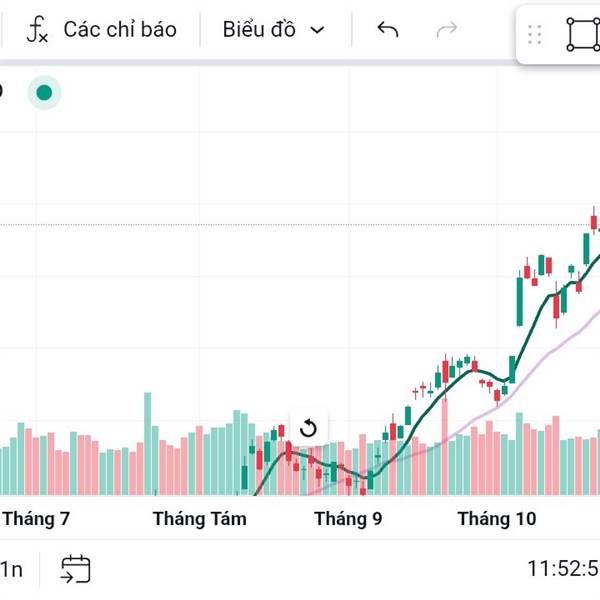Image resolution: width=600 pixels, height=600 pixels.
Task: Click the redo arrow
Action: click(x=447, y=30)
